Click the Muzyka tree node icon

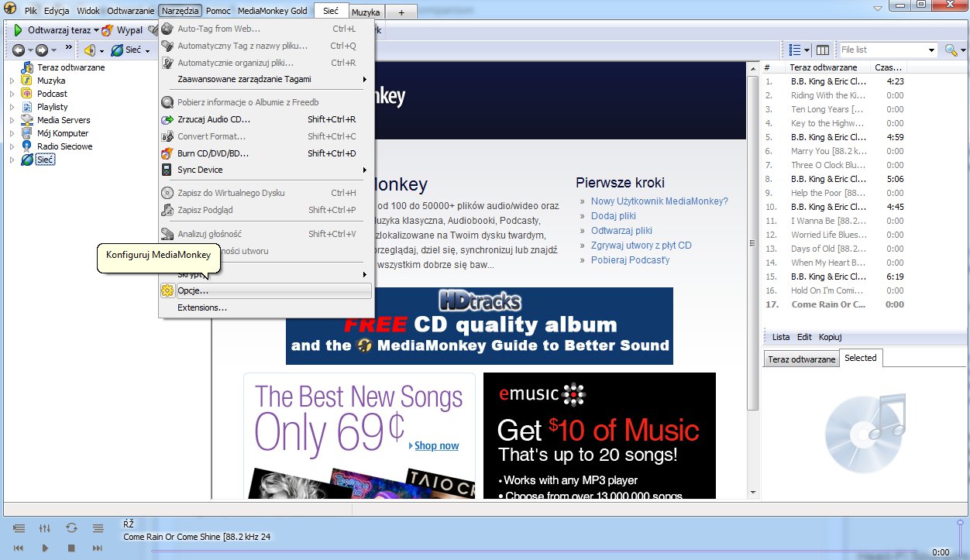coord(27,81)
